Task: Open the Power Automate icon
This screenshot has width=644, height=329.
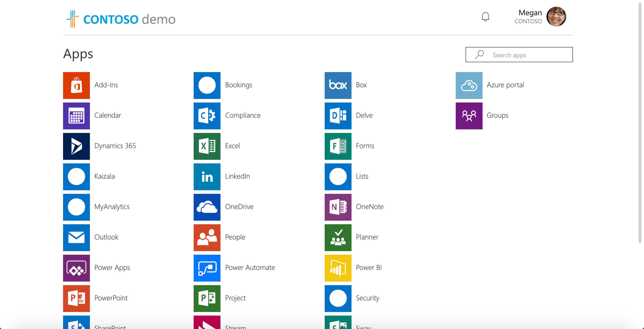Action: (207, 268)
